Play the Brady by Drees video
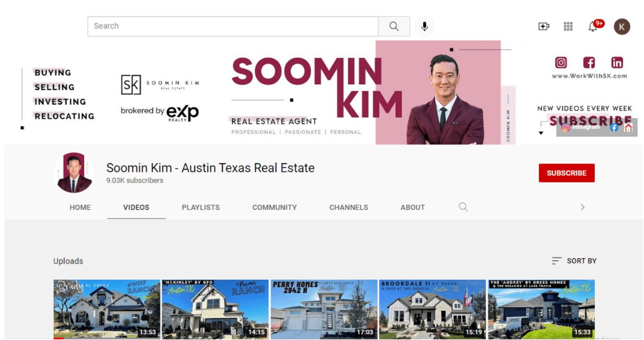Image resolution: width=644 pixels, height=340 pixels. click(107, 310)
